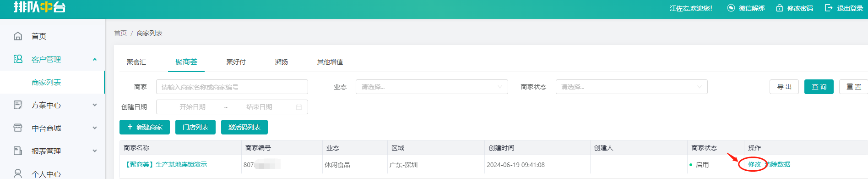
Task: Click the 江佐宏,欢迎您! greeting text
Action: click(691, 8)
